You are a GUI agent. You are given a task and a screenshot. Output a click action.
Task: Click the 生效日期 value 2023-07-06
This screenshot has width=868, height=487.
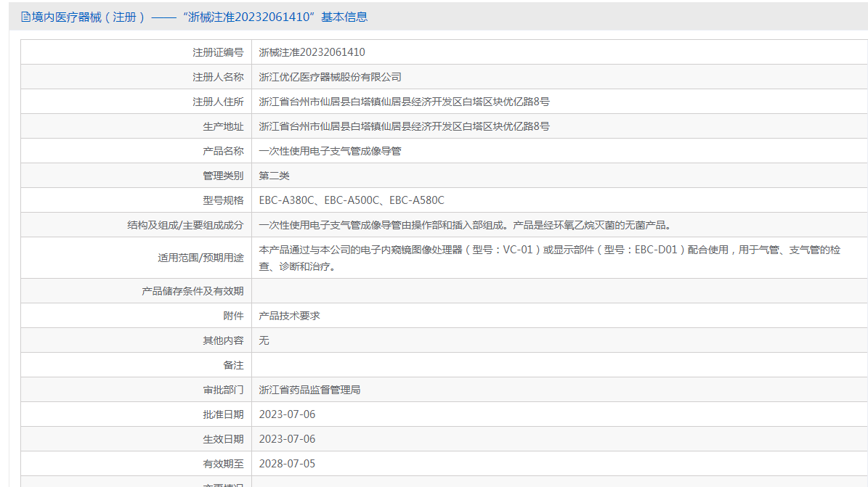tap(287, 439)
